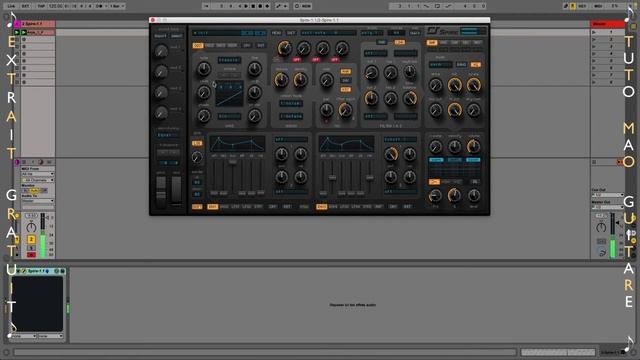Select the OSC2 tab in Spire
Viewport: 640px width, 360px height.
209,45
